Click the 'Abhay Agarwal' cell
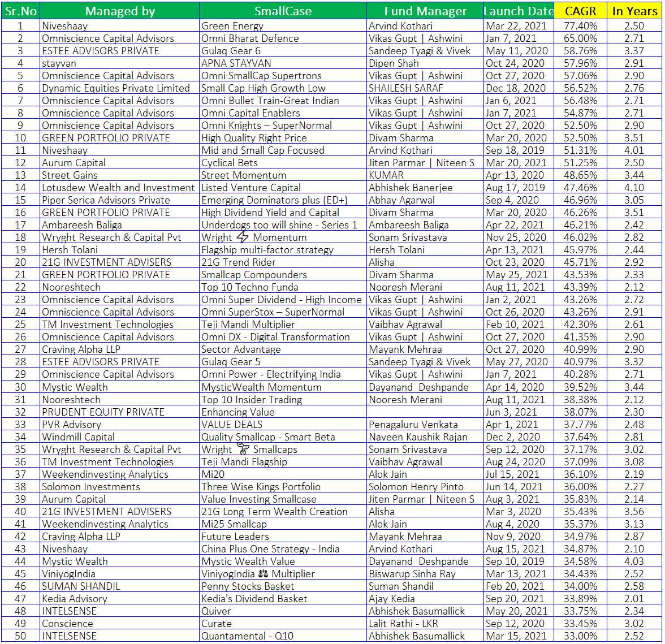 coord(425,200)
